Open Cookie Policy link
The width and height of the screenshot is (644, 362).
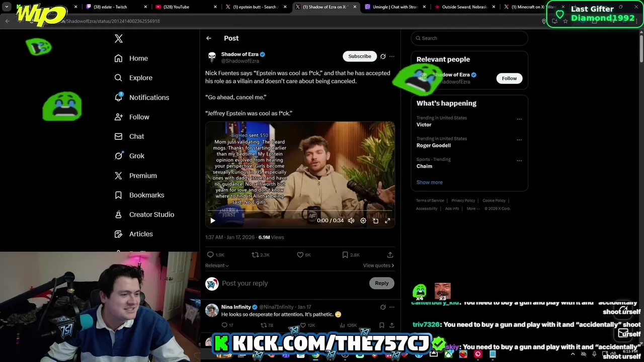point(494,201)
